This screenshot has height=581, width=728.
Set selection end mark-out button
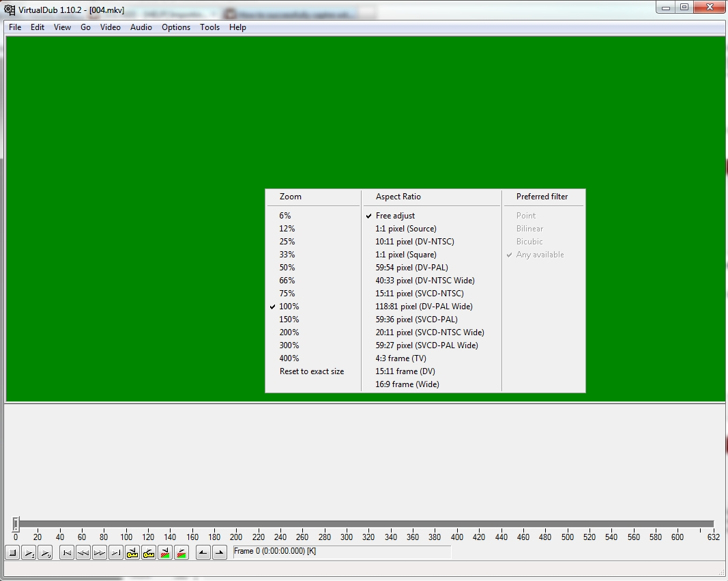pos(220,553)
